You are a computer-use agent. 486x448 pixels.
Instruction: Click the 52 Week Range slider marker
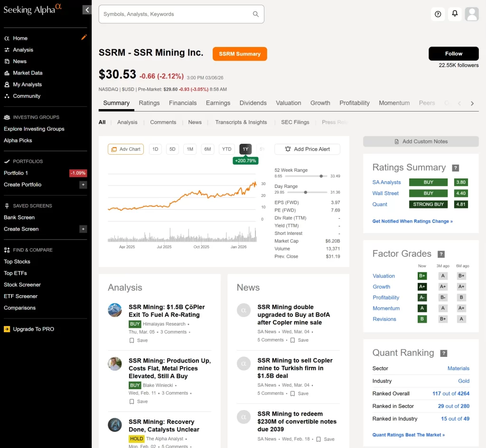click(x=321, y=176)
